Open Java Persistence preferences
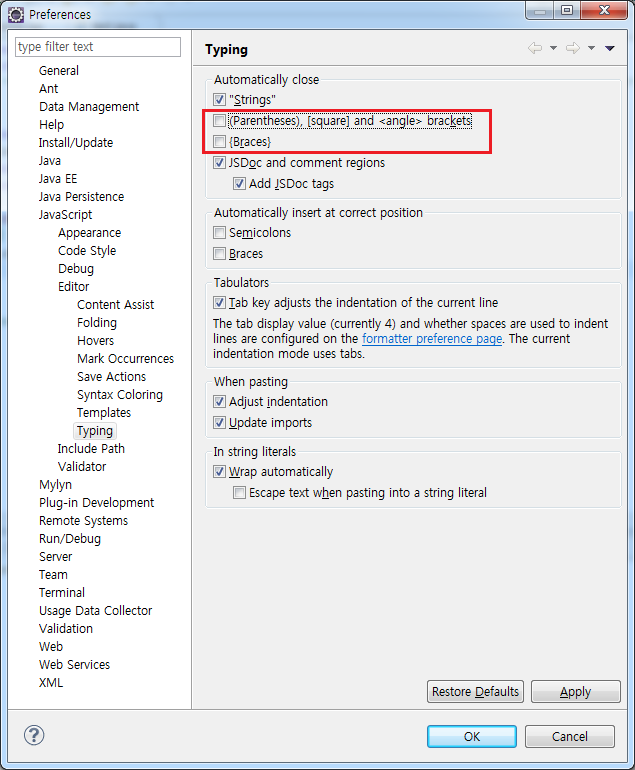635x770 pixels. click(x=81, y=197)
